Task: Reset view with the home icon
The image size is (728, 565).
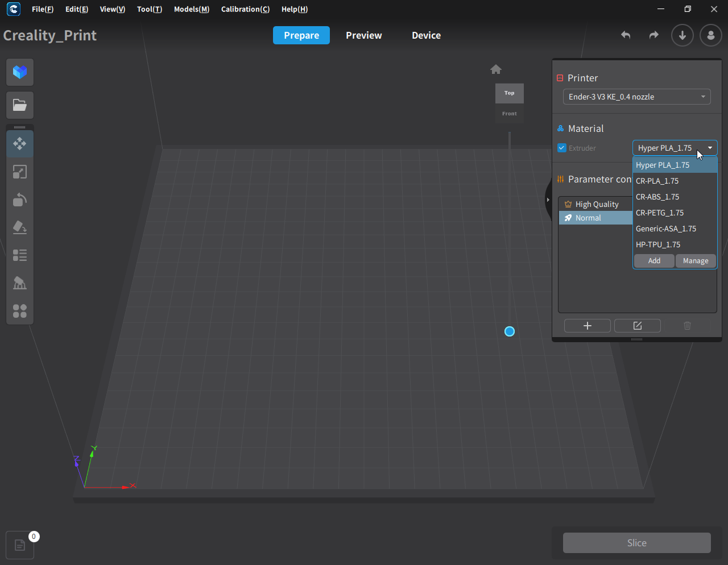Action: point(496,69)
